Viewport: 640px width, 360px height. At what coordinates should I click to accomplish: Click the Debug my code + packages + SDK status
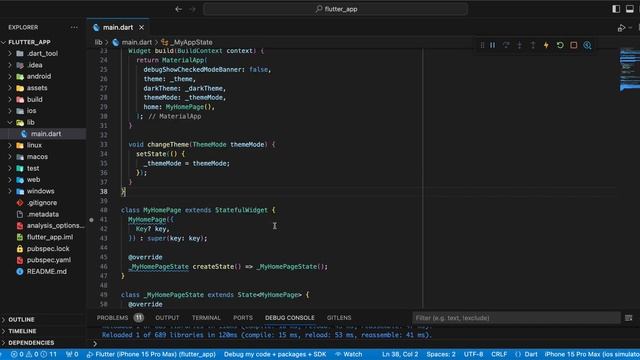point(275,354)
